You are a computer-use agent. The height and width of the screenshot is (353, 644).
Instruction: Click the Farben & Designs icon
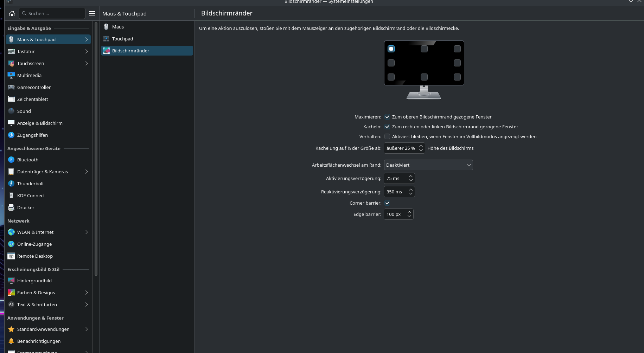11,293
